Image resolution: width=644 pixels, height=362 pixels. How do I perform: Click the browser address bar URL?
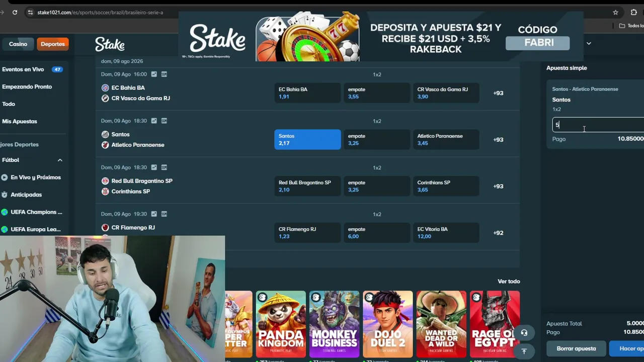point(100,12)
